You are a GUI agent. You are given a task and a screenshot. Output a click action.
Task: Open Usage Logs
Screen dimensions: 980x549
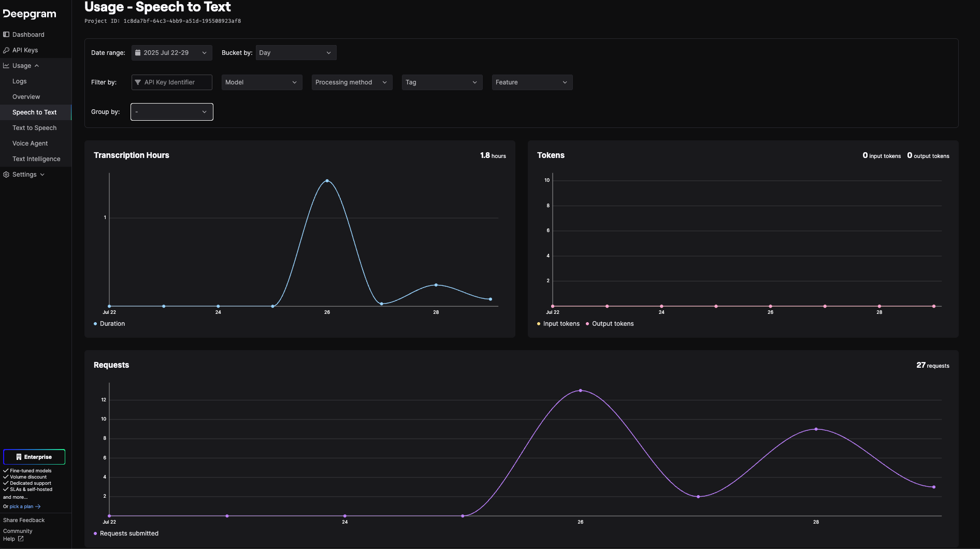[20, 81]
